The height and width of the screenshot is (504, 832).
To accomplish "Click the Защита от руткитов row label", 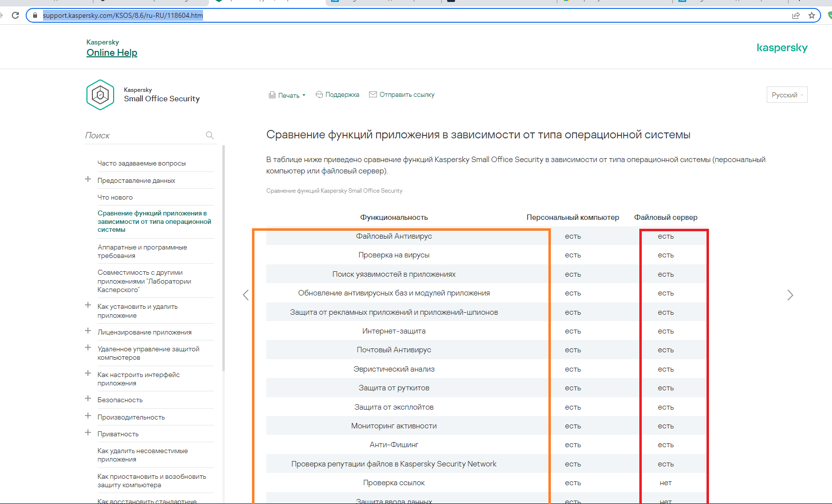I will [394, 388].
